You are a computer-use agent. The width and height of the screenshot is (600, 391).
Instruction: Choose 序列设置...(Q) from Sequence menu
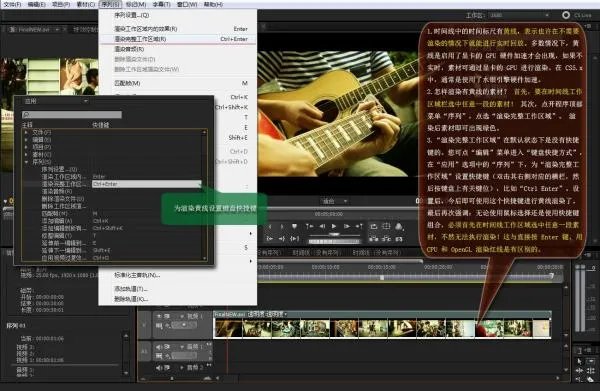[x=178, y=15]
